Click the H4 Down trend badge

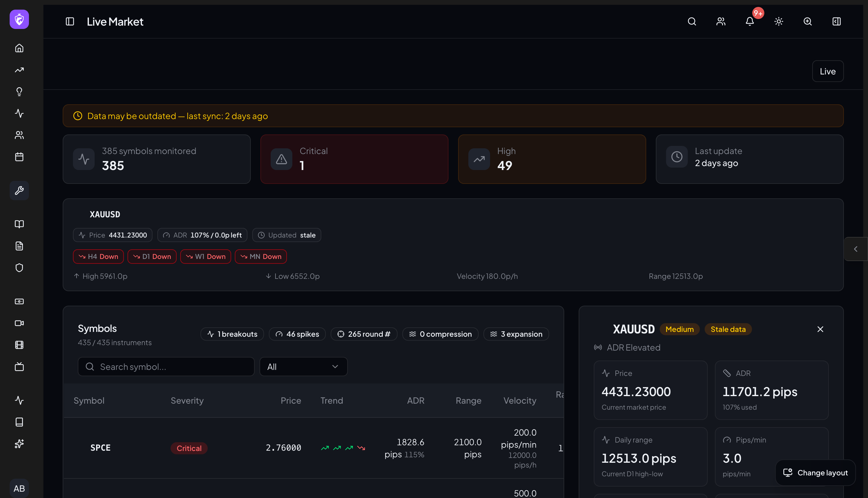[99, 257]
